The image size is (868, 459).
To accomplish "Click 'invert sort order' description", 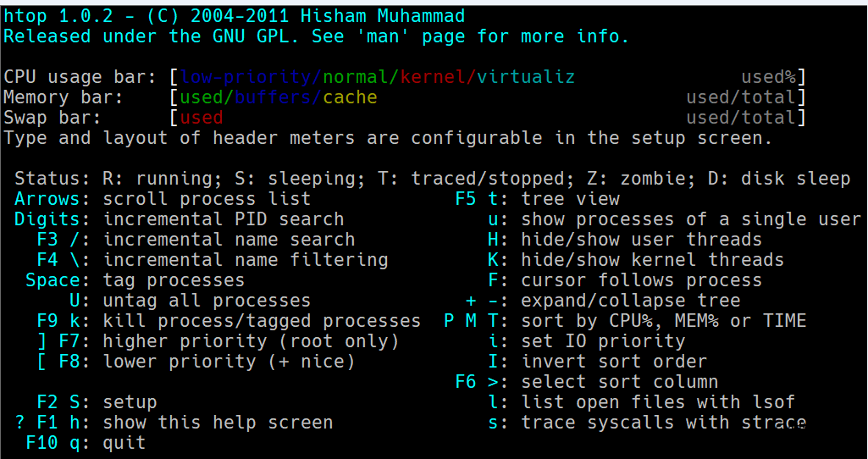I will (614, 362).
